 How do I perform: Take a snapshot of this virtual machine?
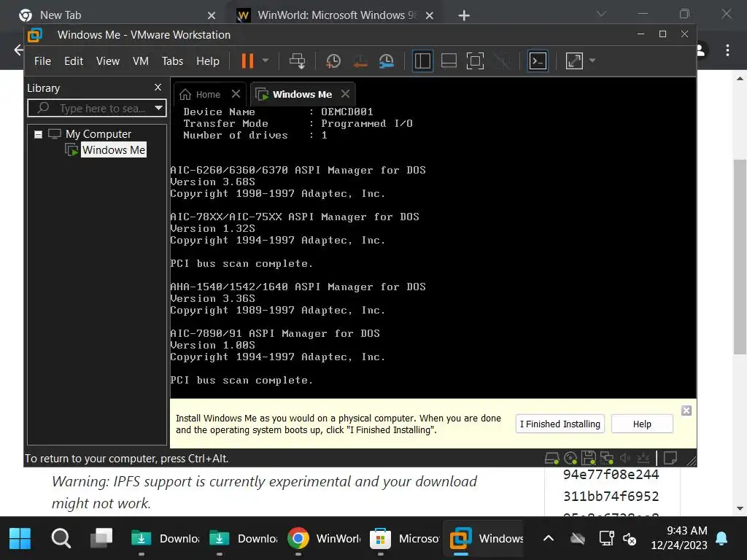tap(333, 61)
